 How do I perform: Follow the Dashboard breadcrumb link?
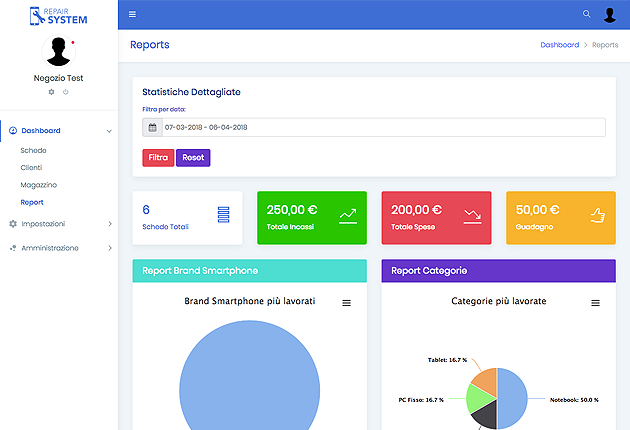click(559, 45)
